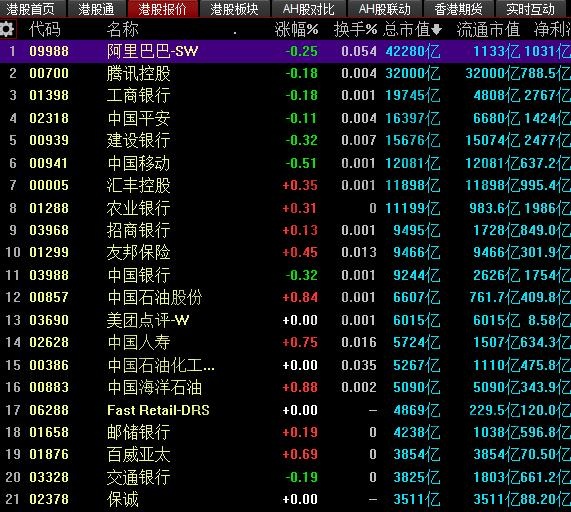The image size is (571, 512).
Task: Click stock code 02378
Action: 49,499
